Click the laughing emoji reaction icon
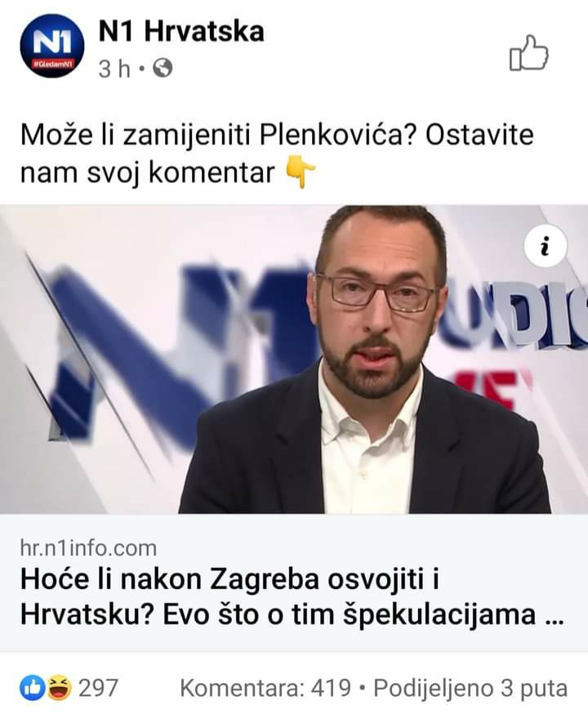 60,688
